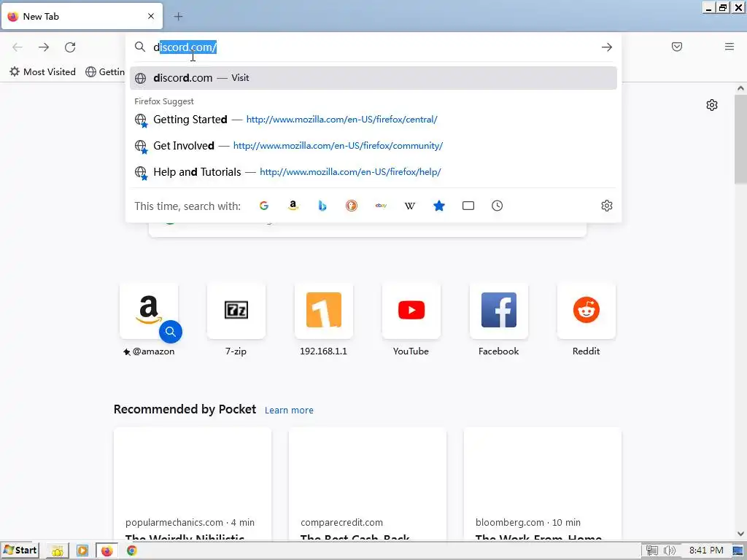Click the Reload page button
Image resolution: width=747 pixels, height=560 pixels.
(x=70, y=47)
